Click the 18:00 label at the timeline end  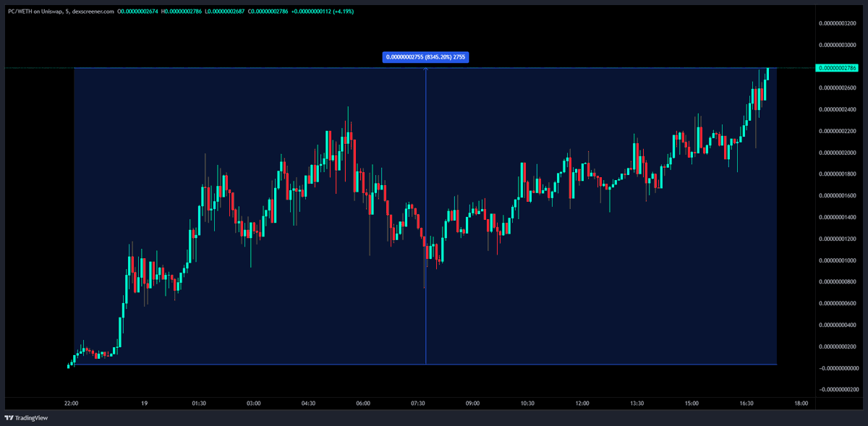pos(800,405)
